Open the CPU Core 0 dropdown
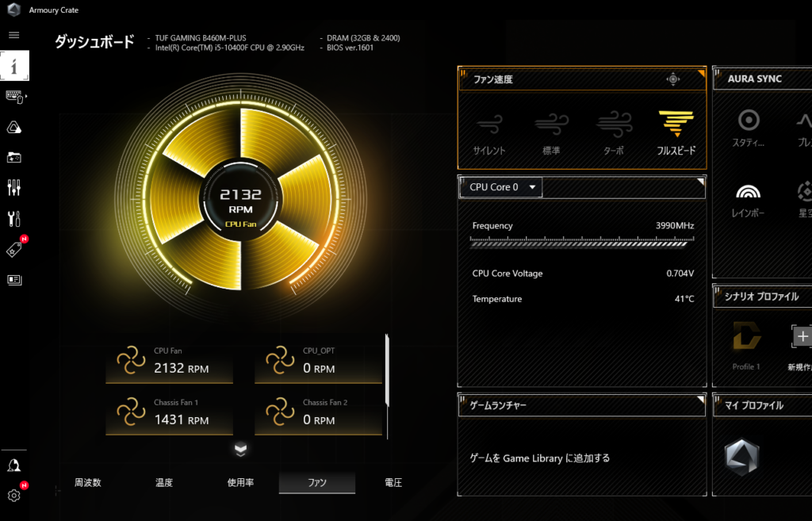The image size is (812, 521). point(501,187)
